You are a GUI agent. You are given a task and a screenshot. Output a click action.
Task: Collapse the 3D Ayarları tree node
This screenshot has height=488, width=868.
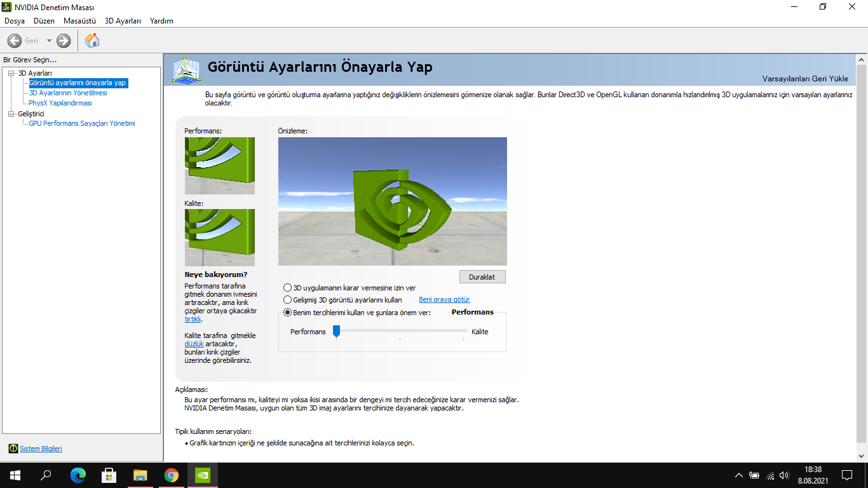11,73
